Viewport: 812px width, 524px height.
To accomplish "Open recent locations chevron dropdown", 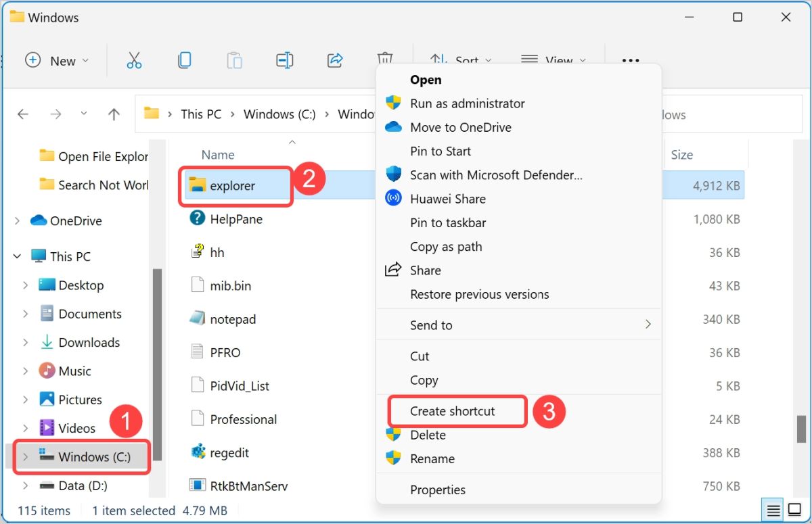I will point(84,114).
